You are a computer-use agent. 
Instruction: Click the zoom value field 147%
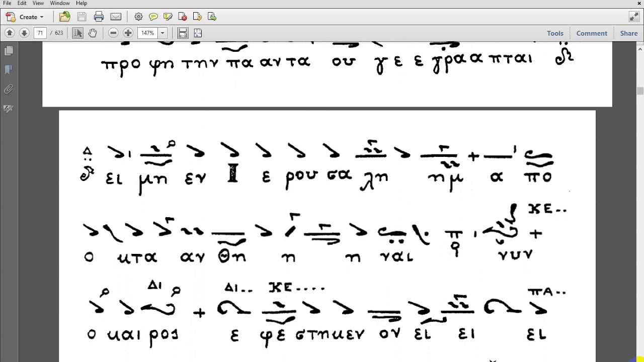click(x=147, y=33)
